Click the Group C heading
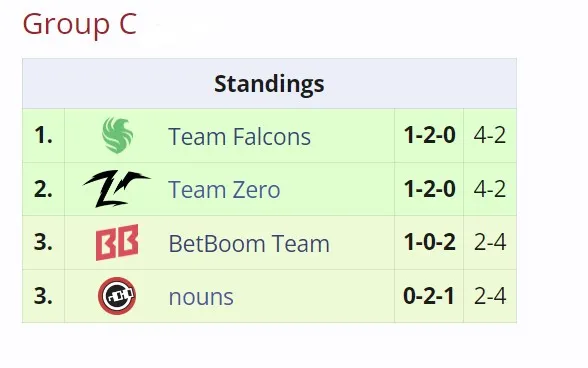Viewport: 588px width, 368px height. 80,24
